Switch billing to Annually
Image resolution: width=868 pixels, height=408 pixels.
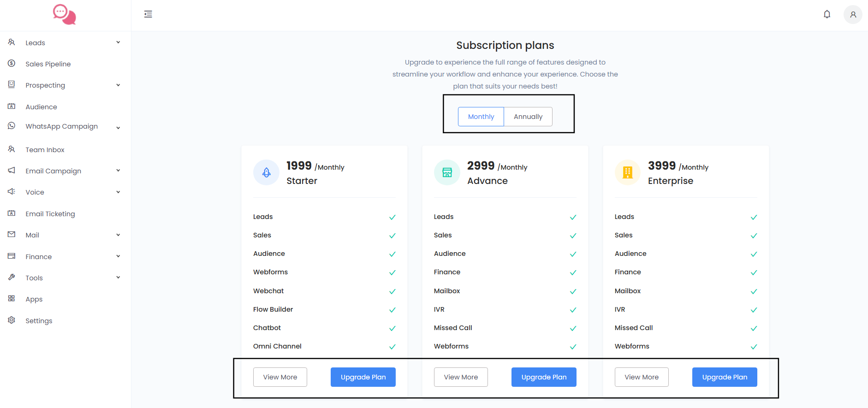pyautogui.click(x=528, y=117)
